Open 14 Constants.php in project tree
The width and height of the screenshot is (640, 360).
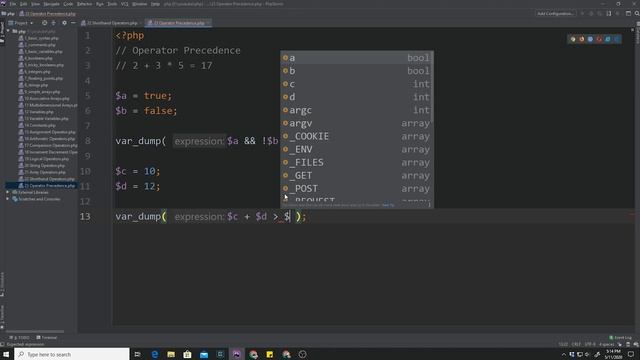pyautogui.click(x=37, y=125)
